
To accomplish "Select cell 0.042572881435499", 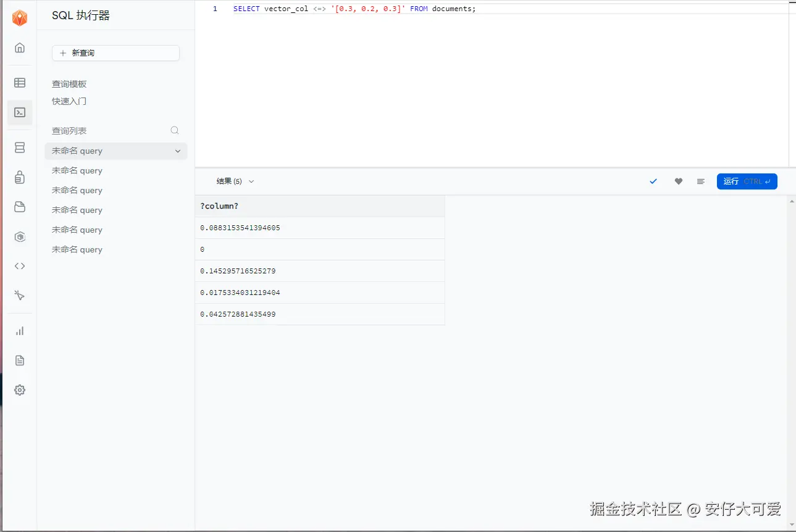I will tap(320, 314).
